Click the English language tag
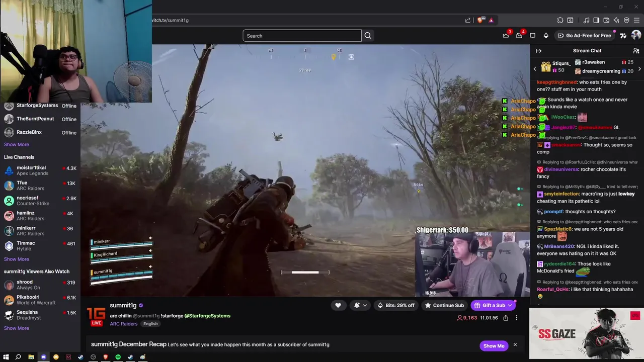Image resolution: width=644 pixels, height=362 pixels. [150, 324]
